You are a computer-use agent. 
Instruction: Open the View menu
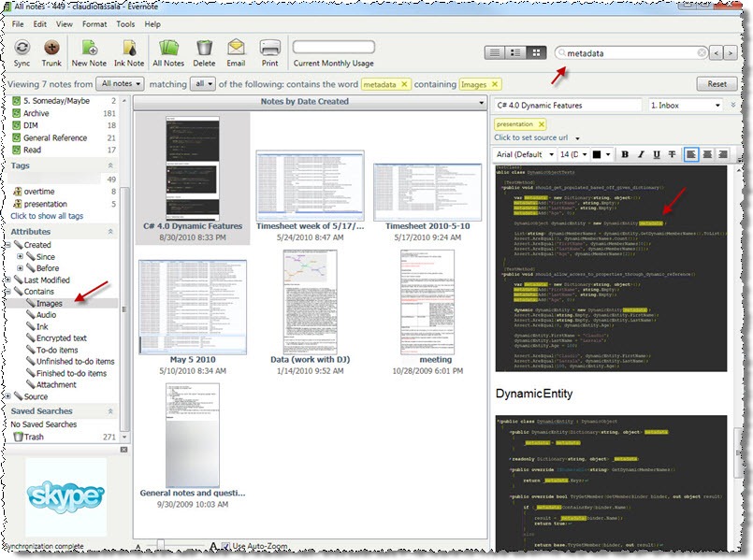click(64, 24)
